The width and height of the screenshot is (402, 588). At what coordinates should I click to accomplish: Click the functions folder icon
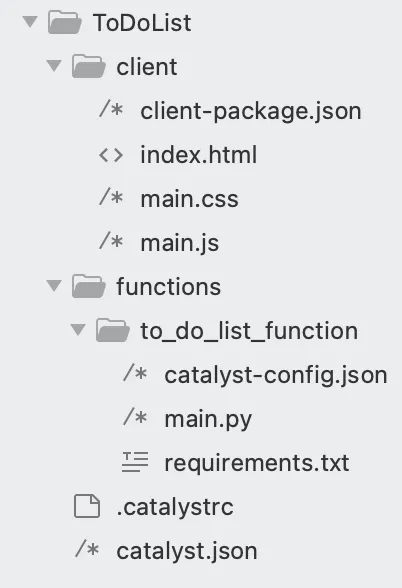88,286
